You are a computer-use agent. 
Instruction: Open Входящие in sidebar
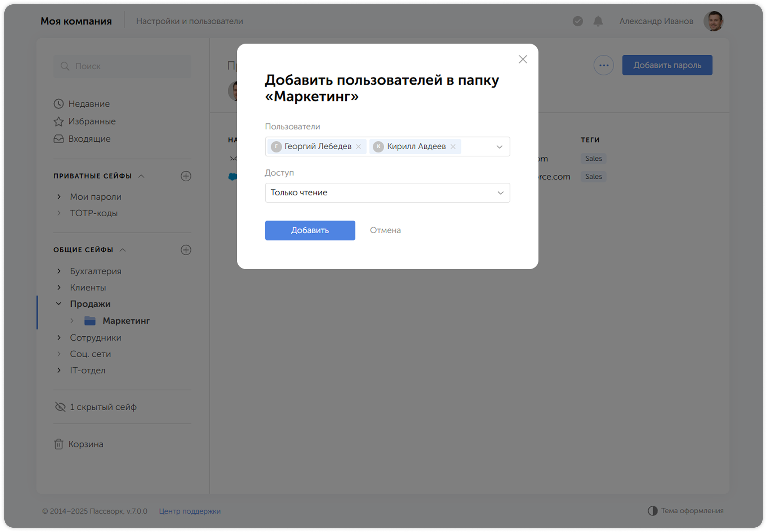click(x=89, y=139)
